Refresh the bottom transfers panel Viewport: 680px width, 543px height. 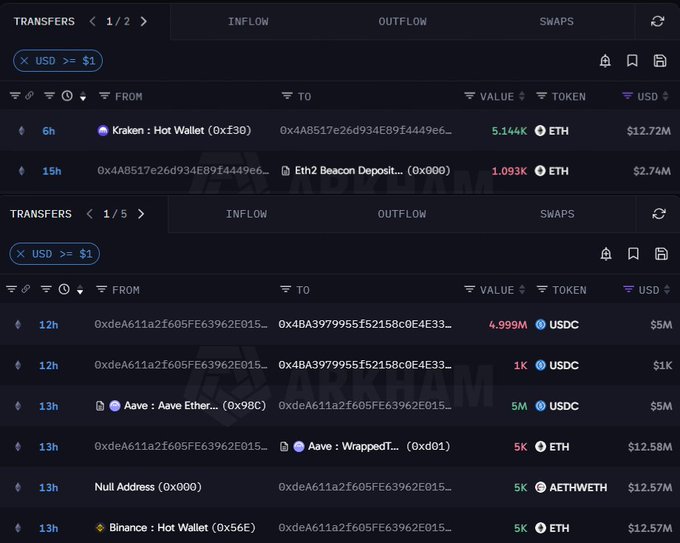point(659,213)
